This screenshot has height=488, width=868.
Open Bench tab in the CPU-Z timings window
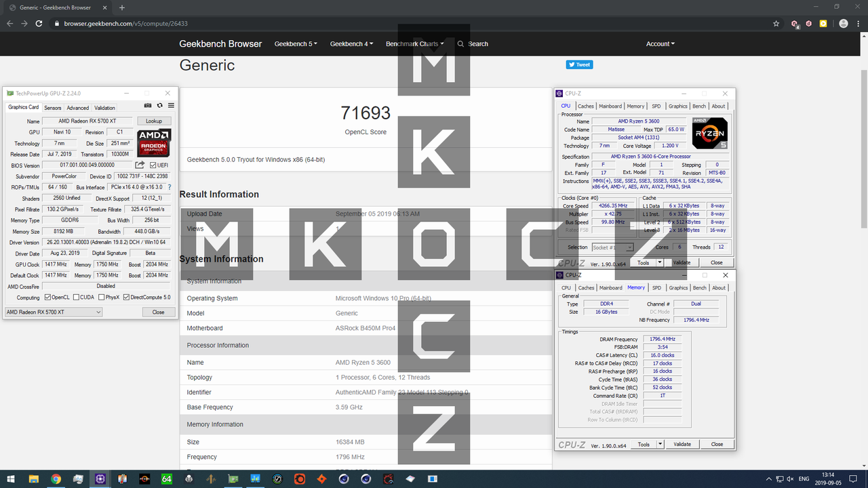click(699, 287)
